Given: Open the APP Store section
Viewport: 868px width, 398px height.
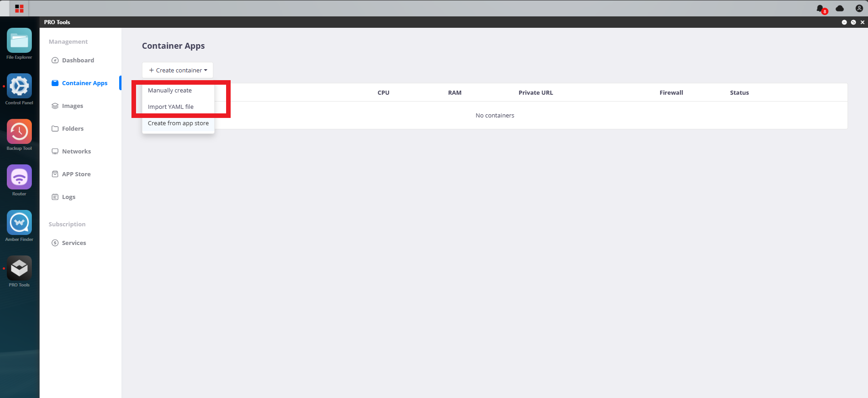Looking at the screenshot, I should (71, 174).
